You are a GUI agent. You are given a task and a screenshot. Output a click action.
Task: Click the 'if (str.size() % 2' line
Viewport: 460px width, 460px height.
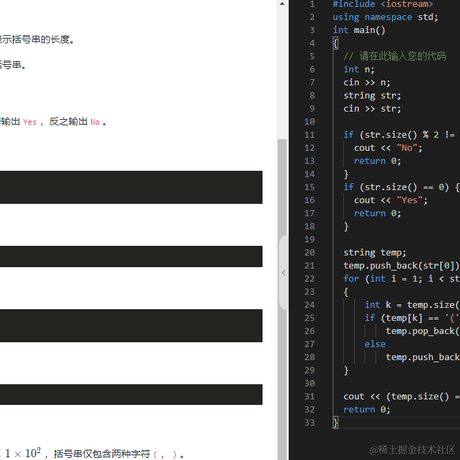tap(401, 135)
